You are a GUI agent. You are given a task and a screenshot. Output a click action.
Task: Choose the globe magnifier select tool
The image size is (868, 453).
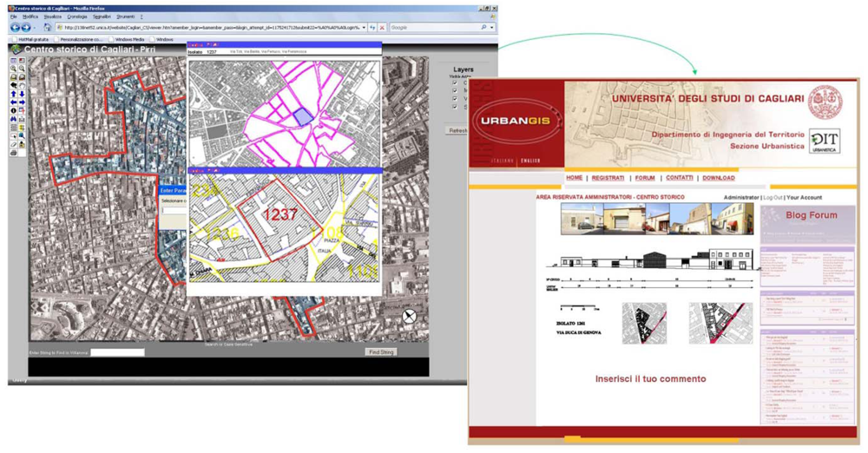[23, 135]
